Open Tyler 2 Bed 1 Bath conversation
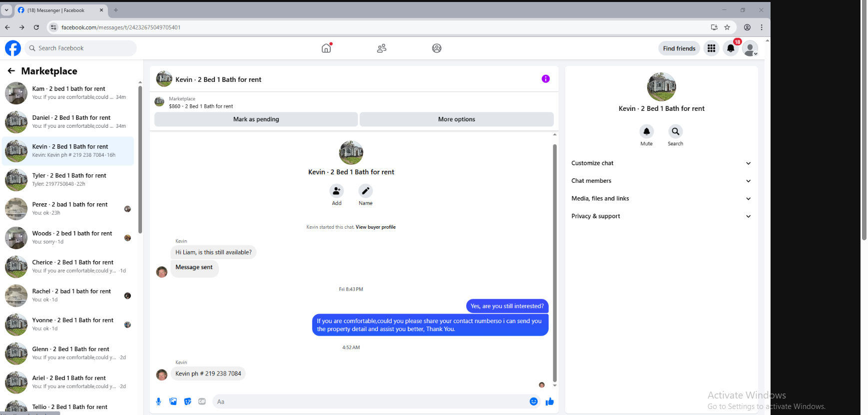The width and height of the screenshot is (868, 415). click(68, 180)
